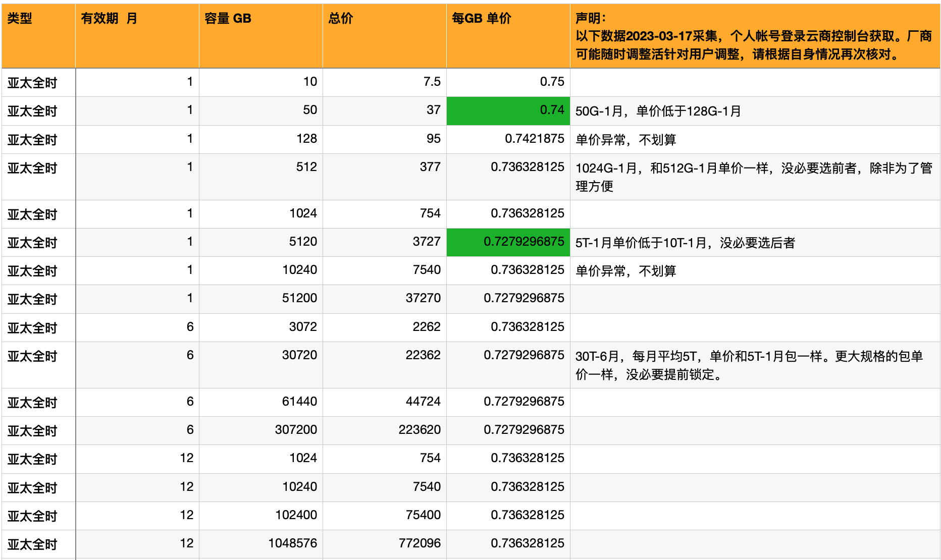Screen dimensions: 941x560
Task: Click the 声明 disclaimer header cell
Action: (x=755, y=36)
